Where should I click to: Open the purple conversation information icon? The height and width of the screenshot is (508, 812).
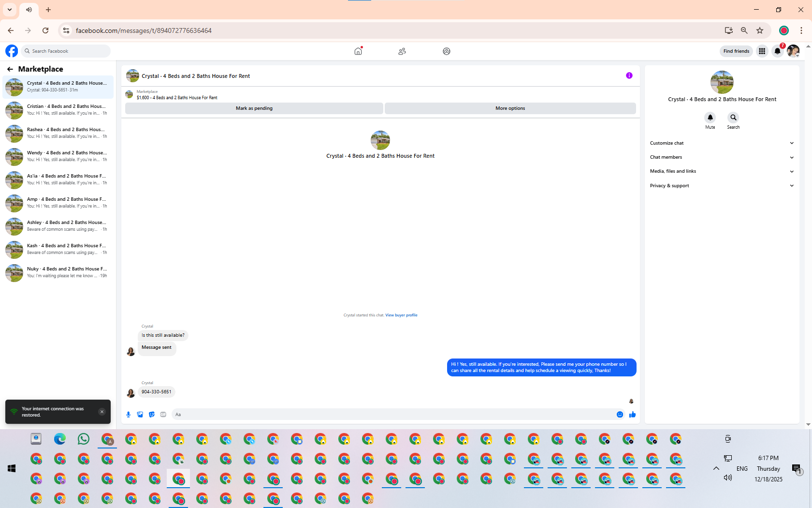pyautogui.click(x=629, y=75)
